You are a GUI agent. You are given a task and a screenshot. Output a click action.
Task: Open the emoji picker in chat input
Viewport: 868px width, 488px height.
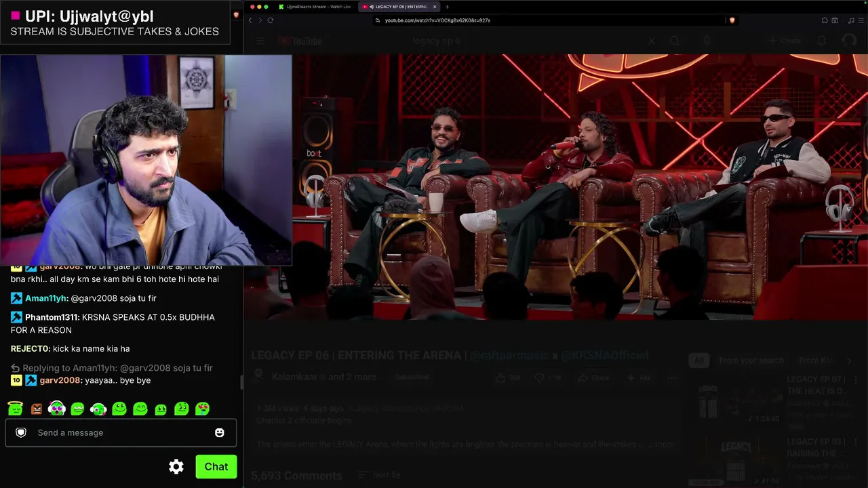pyautogui.click(x=220, y=432)
